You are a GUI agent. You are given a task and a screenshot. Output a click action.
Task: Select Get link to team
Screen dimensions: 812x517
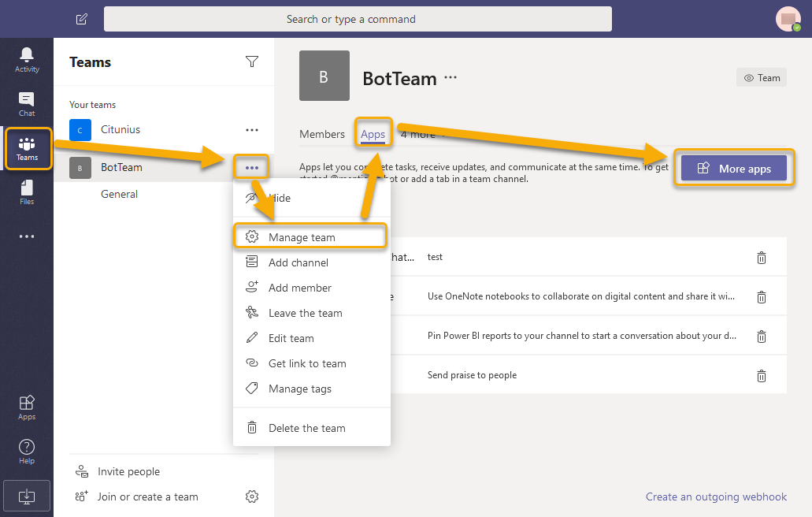(312, 363)
